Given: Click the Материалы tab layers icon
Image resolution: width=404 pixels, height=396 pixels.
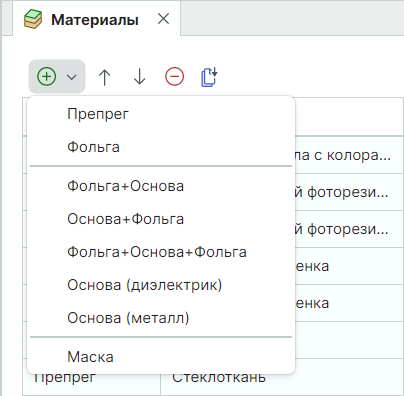Looking at the screenshot, I should (33, 19).
